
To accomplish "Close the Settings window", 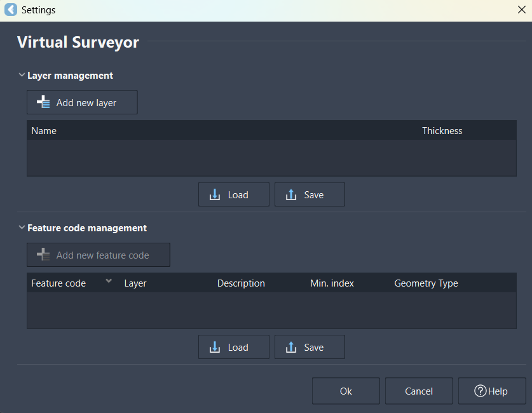I will (x=522, y=10).
